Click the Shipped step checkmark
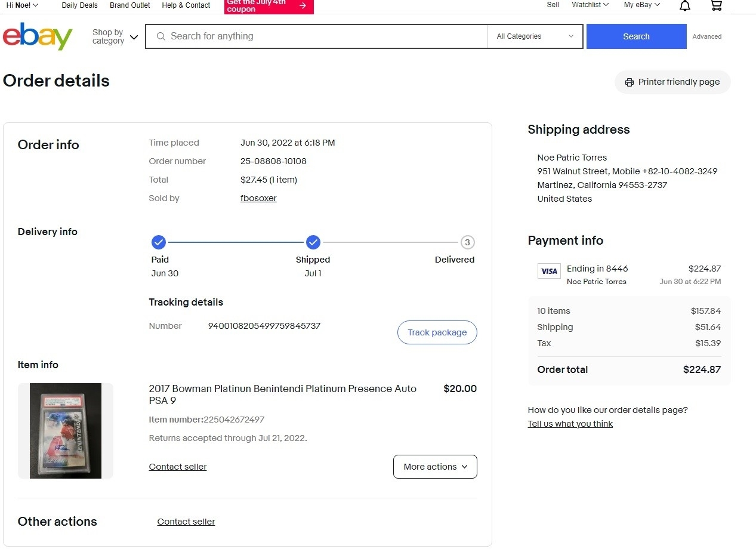 [313, 242]
